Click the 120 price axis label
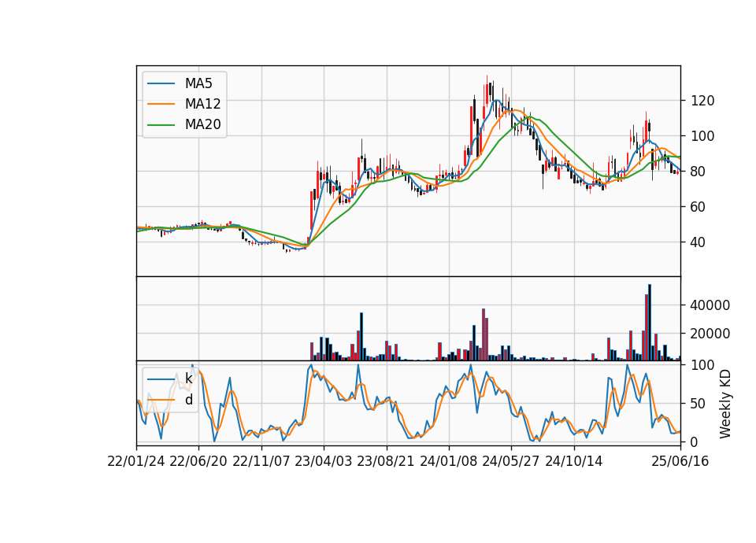 (x=702, y=101)
